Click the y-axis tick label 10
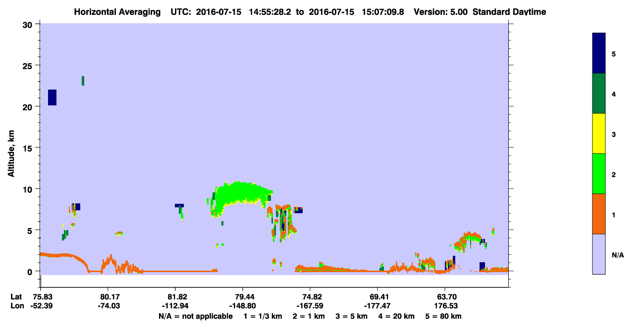This screenshot has width=644, height=330. click(28, 189)
